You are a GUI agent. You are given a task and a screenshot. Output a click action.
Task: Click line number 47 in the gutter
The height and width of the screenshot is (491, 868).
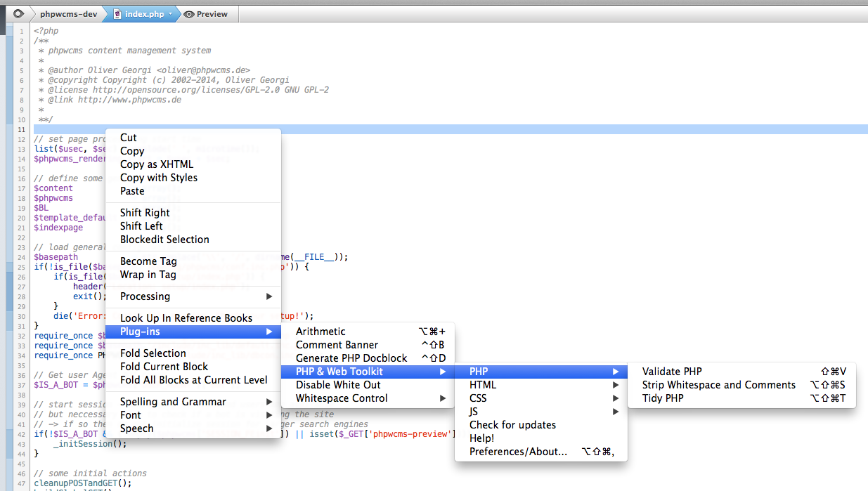[22, 483]
